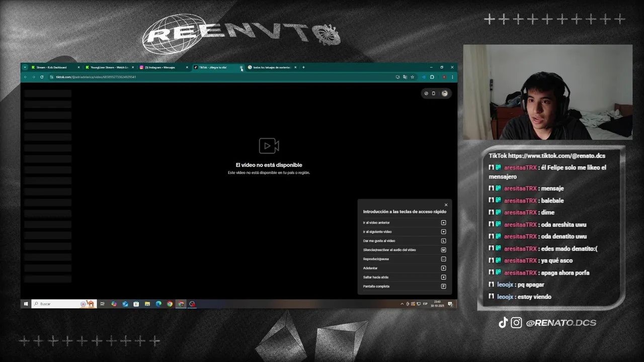Screen dimensions: 644x362
Task: Translate this page icon
Action: point(405,77)
